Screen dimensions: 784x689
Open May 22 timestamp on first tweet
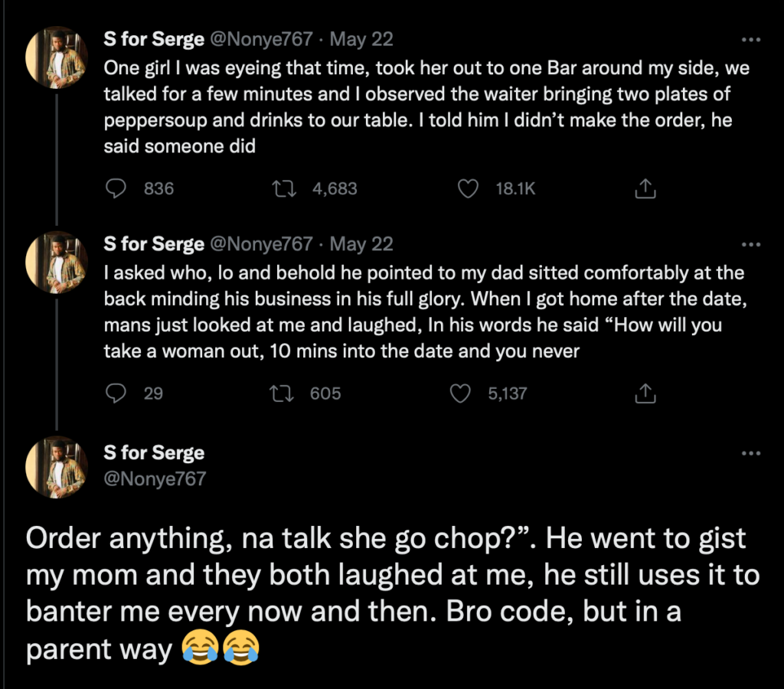(x=361, y=39)
